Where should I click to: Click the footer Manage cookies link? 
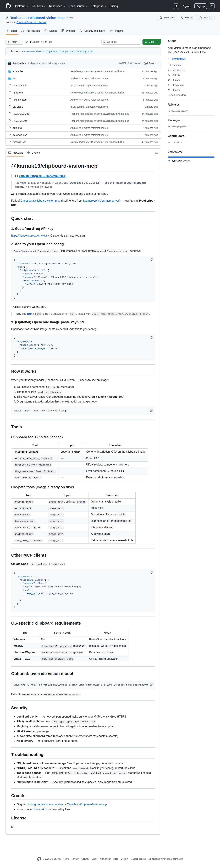pyautogui.click(x=138, y=859)
